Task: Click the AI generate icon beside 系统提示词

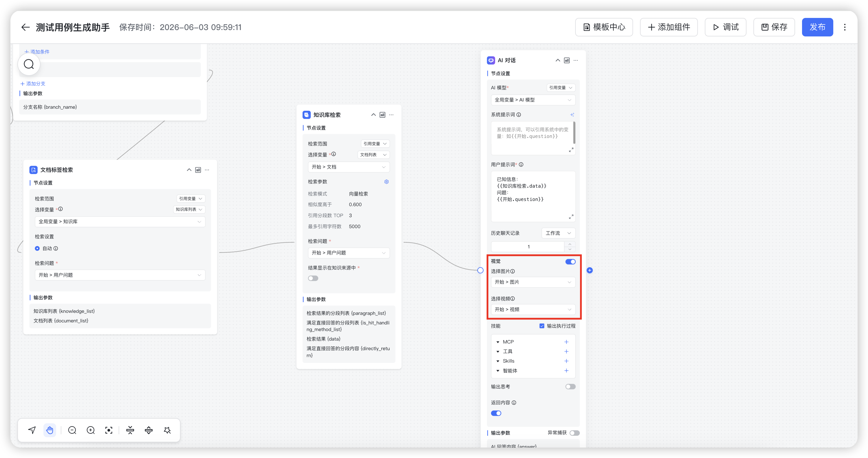Action: pos(572,115)
